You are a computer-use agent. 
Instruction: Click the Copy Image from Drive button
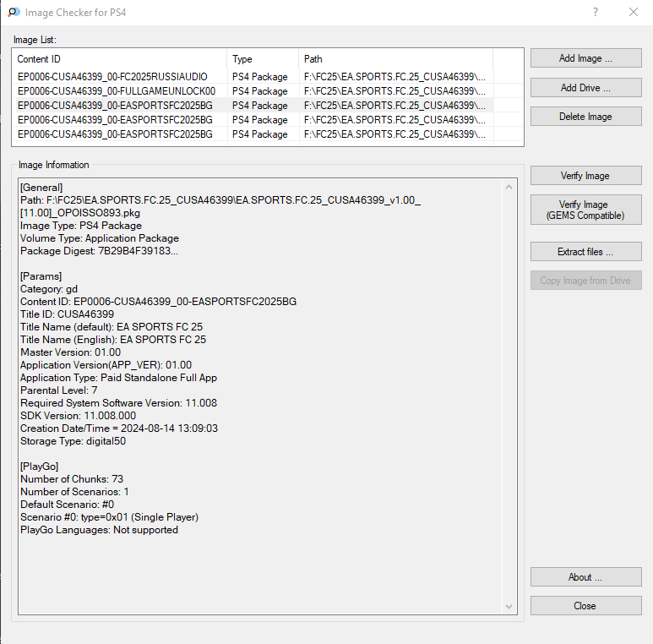tap(585, 281)
